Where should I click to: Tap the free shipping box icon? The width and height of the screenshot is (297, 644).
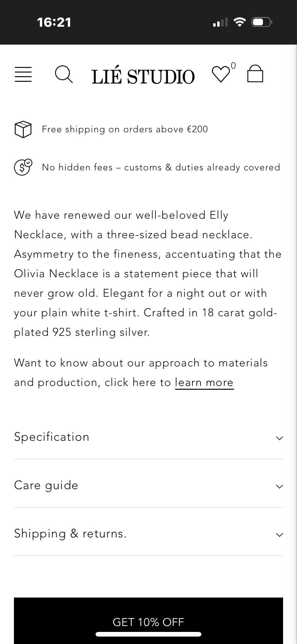pyautogui.click(x=23, y=129)
